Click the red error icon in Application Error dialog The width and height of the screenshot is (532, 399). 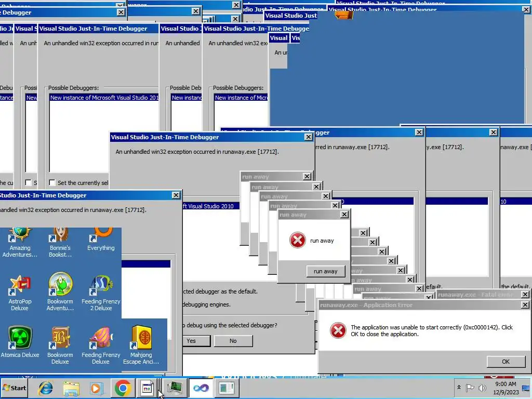(338, 330)
